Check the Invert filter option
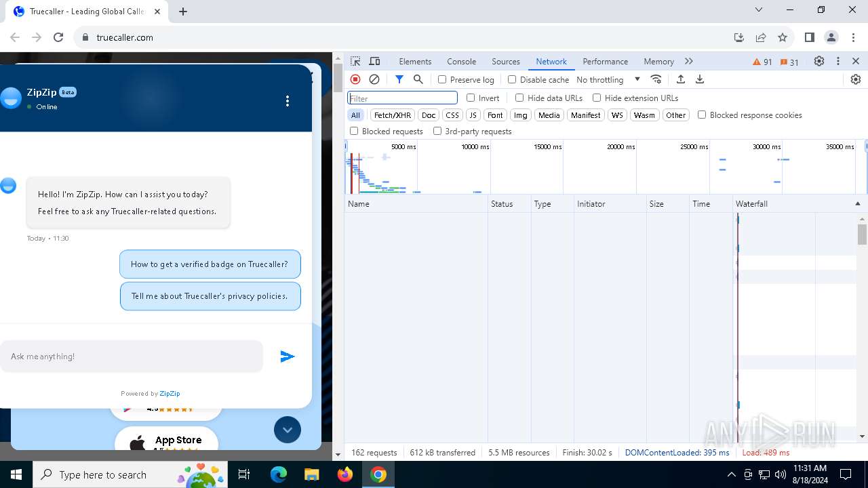The image size is (868, 488). [x=471, y=98]
